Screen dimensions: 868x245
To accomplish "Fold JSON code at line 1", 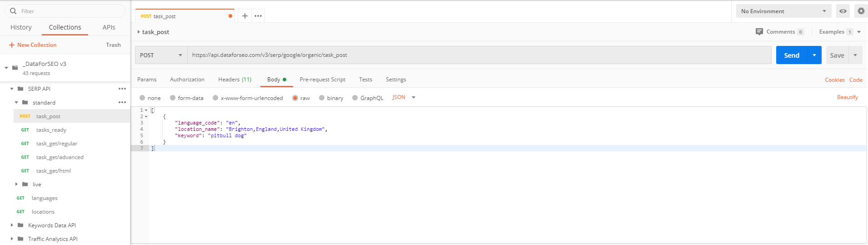I will pyautogui.click(x=146, y=110).
